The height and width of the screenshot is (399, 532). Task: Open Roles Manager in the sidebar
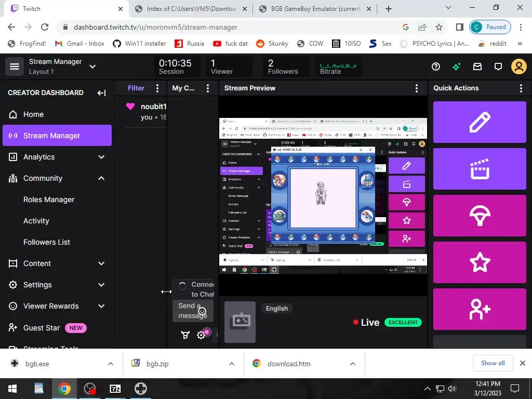pyautogui.click(x=49, y=200)
